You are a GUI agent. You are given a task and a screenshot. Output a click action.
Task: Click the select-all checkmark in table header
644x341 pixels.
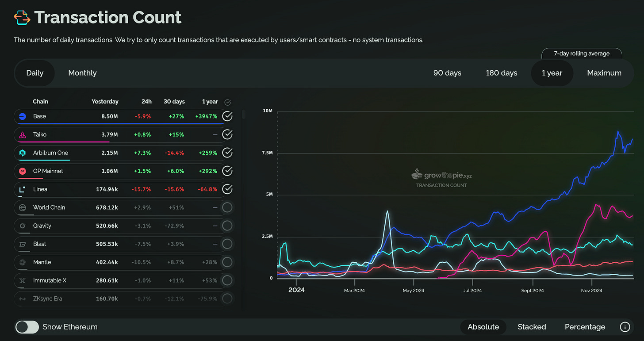[x=227, y=102]
